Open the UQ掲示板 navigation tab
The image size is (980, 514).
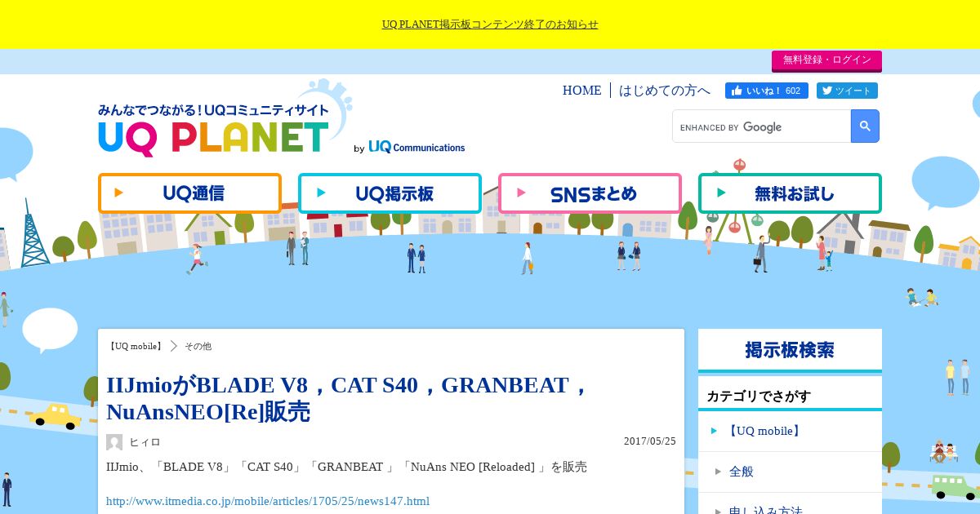coord(390,193)
